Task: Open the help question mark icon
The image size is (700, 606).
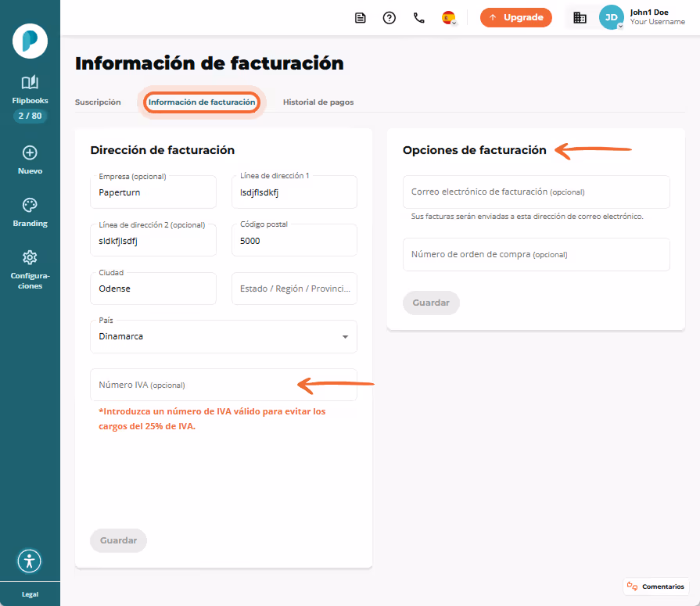Action: coord(389,18)
